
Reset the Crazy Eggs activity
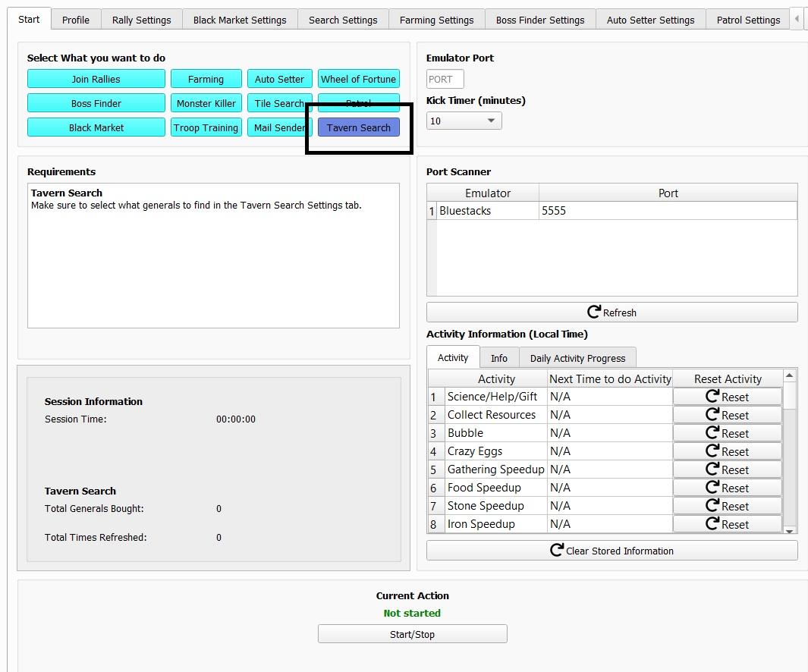727,451
